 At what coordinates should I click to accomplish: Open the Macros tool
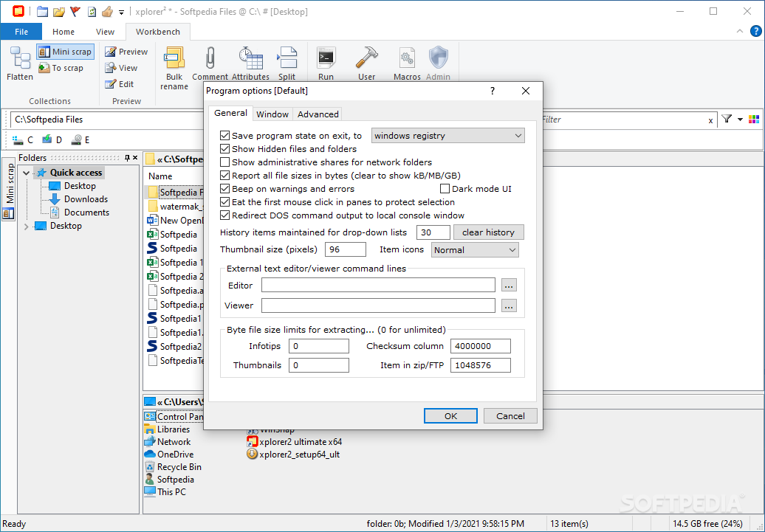pos(407,63)
